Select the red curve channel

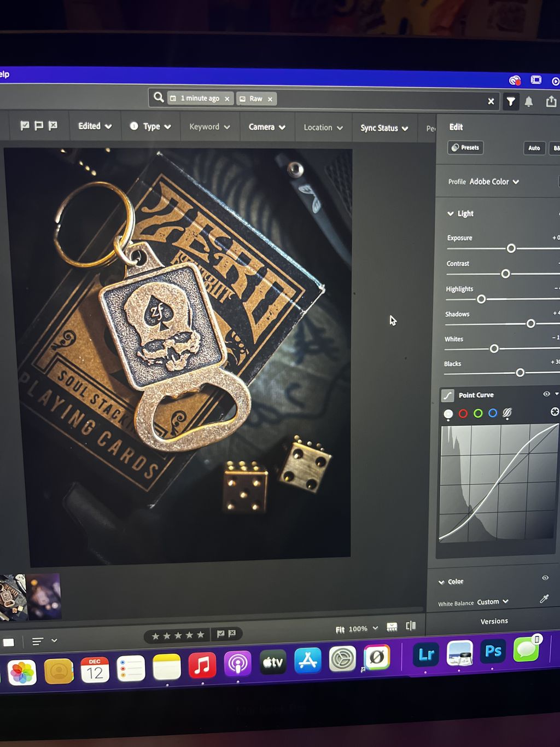coord(463,414)
